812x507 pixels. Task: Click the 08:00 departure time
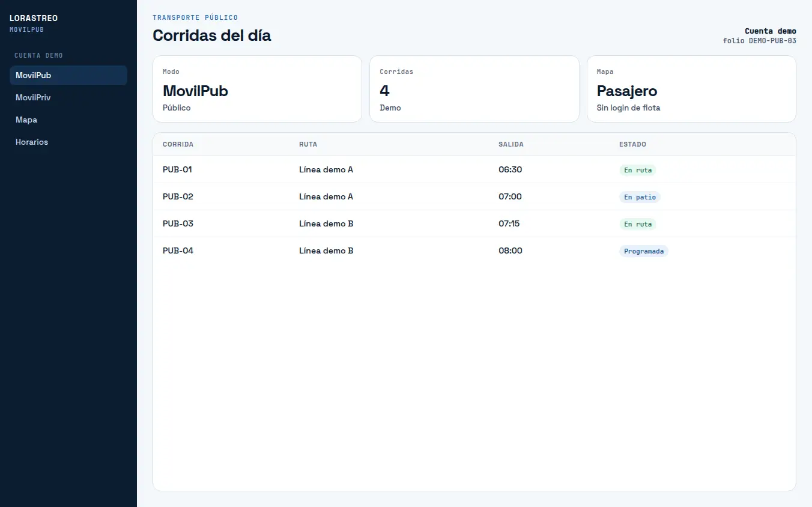[511, 251]
